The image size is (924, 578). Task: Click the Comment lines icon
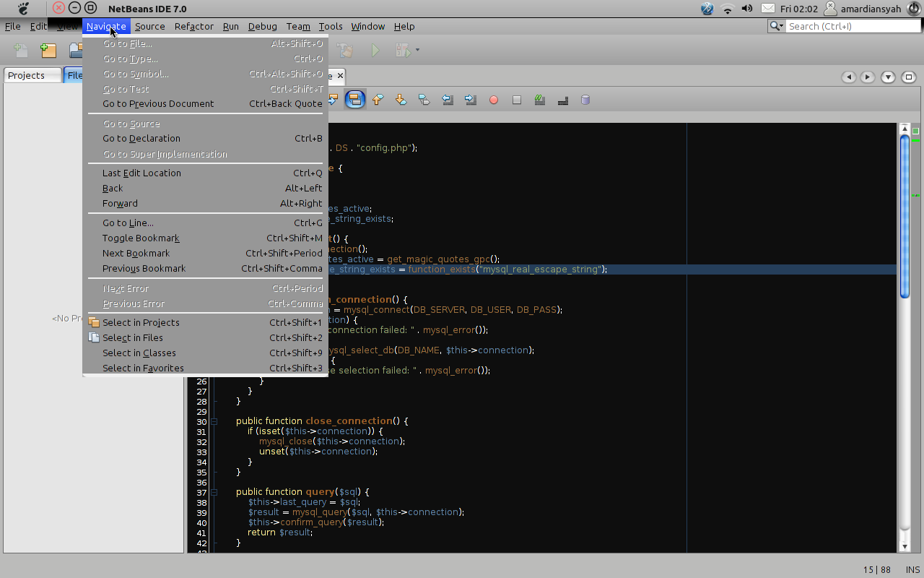tap(540, 100)
